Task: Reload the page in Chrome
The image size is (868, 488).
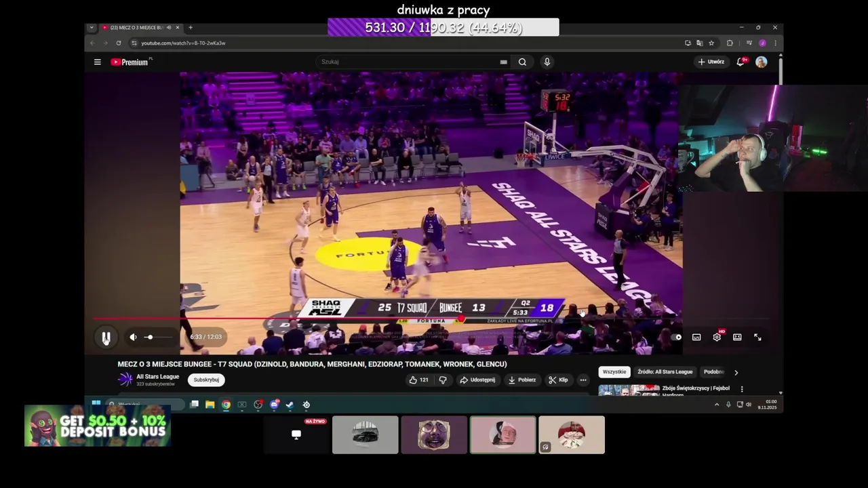Action: click(119, 43)
